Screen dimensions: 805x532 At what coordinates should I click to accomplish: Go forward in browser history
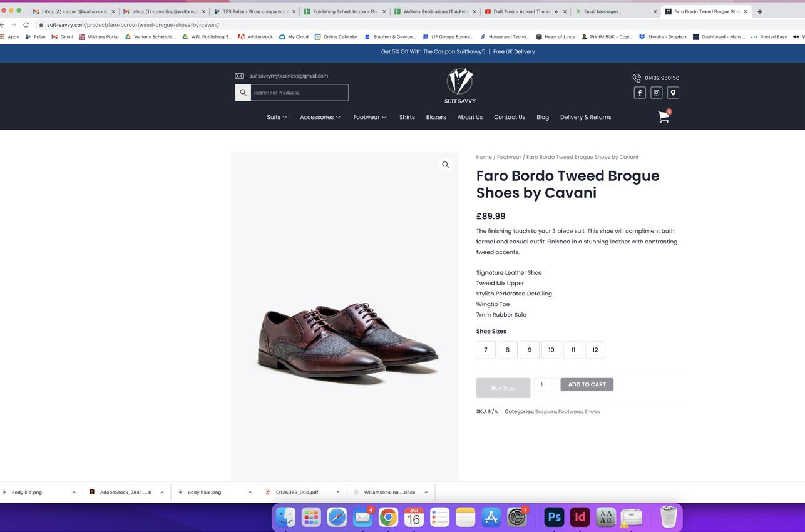(14, 25)
